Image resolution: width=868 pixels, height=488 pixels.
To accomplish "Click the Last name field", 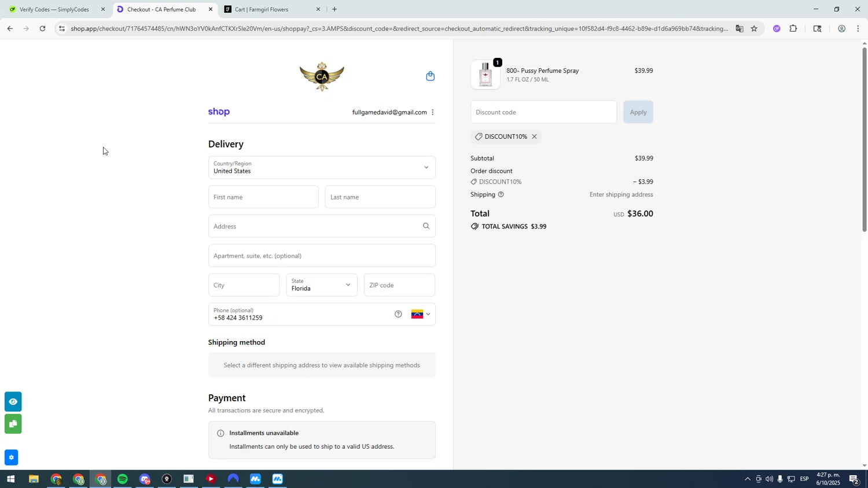I will tap(380, 197).
